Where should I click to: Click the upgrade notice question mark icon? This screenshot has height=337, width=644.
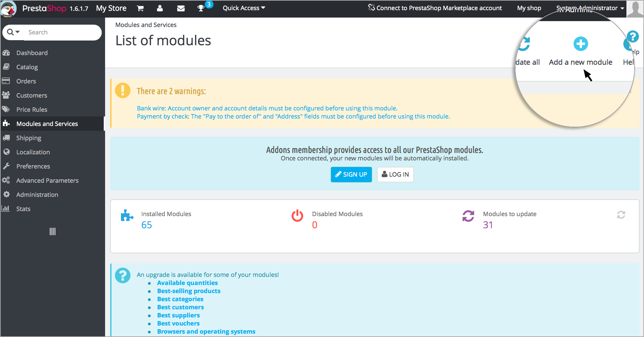pyautogui.click(x=123, y=276)
